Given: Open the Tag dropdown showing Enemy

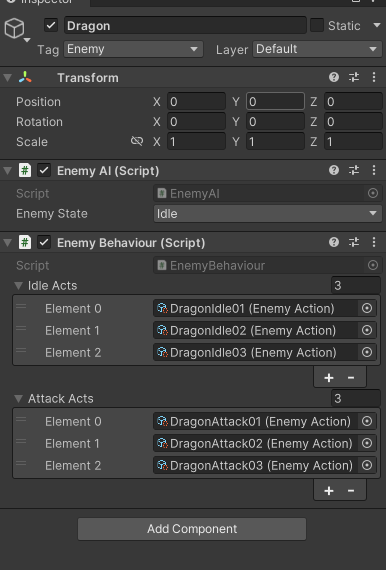Looking at the screenshot, I should pos(133,49).
